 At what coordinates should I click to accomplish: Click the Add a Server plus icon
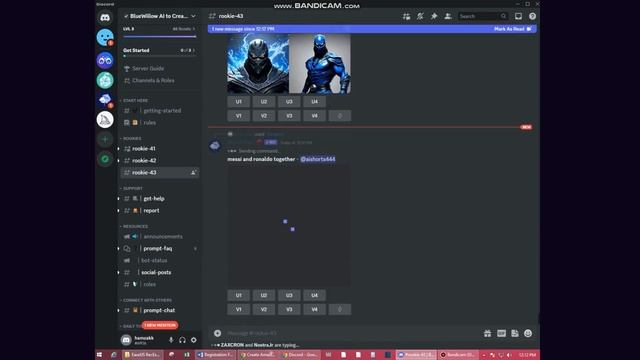(x=105, y=139)
